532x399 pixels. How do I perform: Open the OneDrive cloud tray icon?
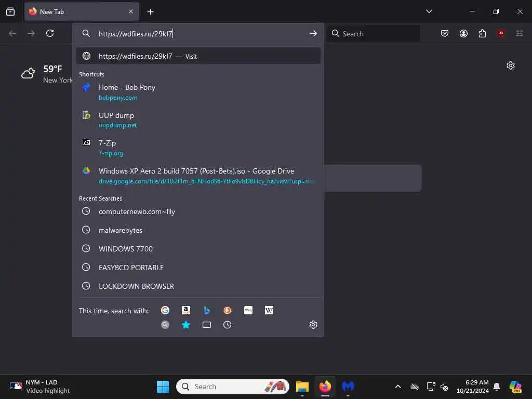pos(414,387)
